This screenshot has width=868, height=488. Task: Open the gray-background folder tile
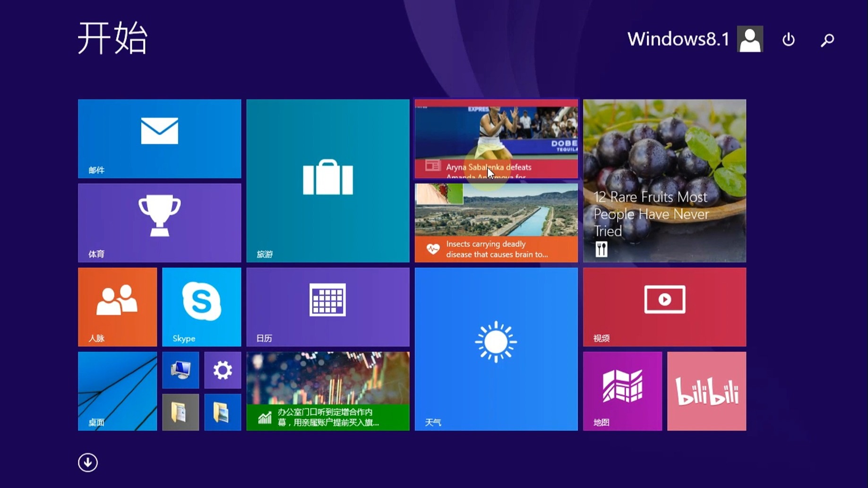click(x=180, y=412)
